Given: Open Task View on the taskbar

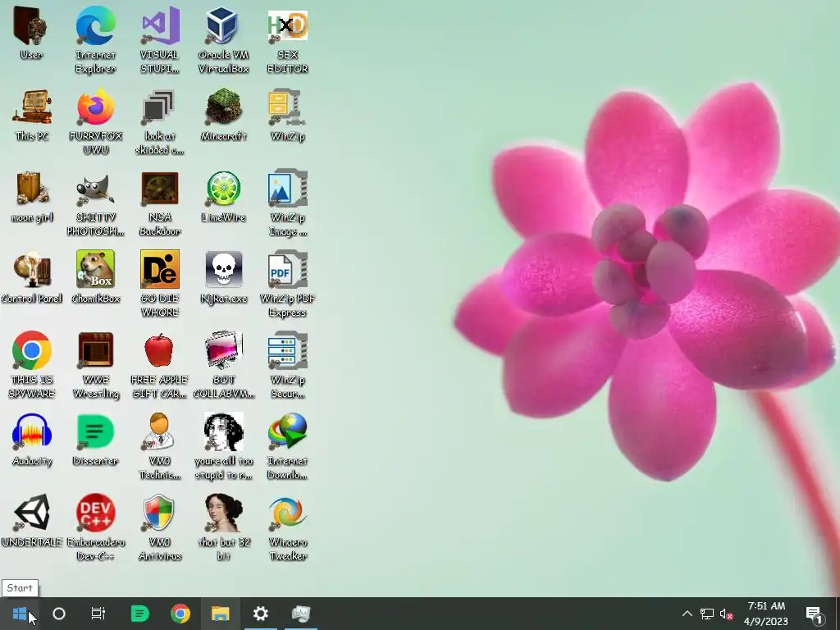Looking at the screenshot, I should (98, 614).
